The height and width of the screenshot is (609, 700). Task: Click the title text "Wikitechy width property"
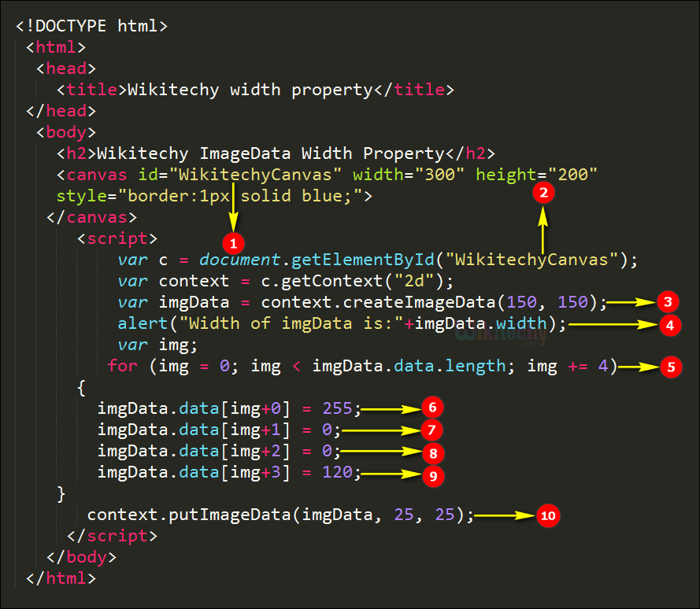250,90
